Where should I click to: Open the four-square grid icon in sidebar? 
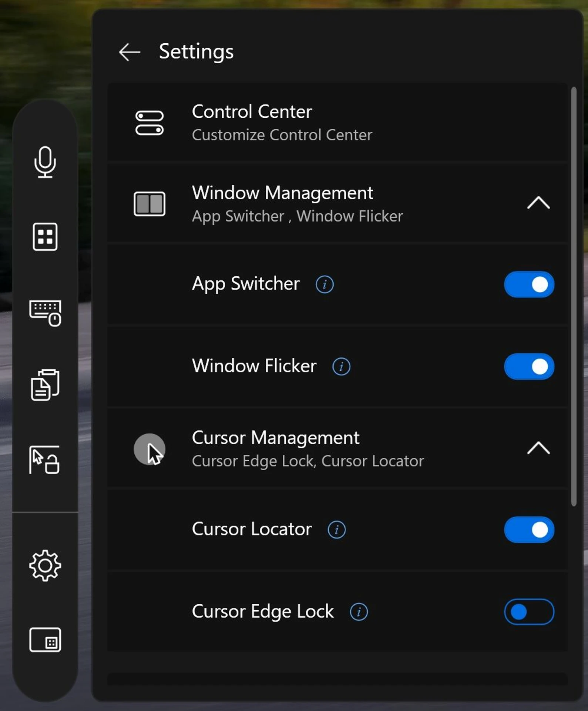[x=45, y=237]
